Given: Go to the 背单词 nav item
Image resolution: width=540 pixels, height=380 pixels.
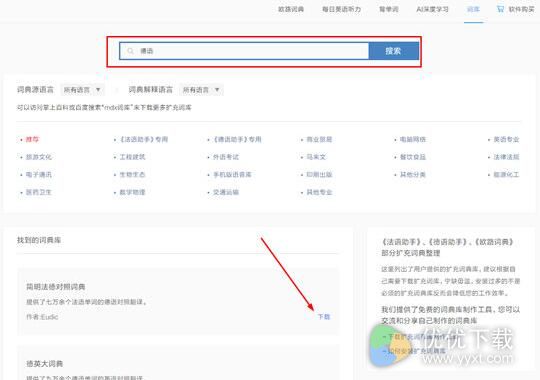Looking at the screenshot, I should [388, 9].
